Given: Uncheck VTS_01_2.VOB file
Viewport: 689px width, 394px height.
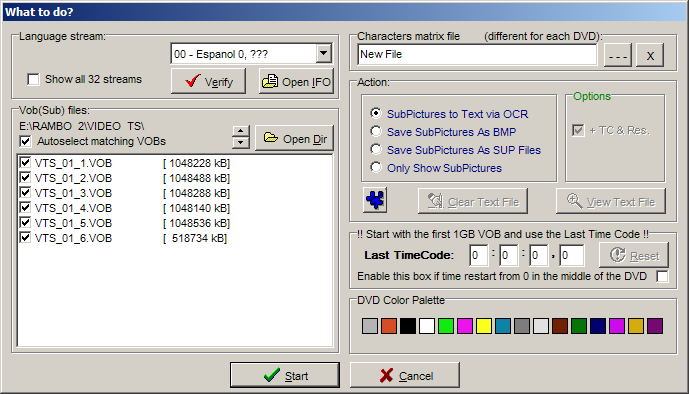Looking at the screenshot, I should pyautogui.click(x=25, y=177).
